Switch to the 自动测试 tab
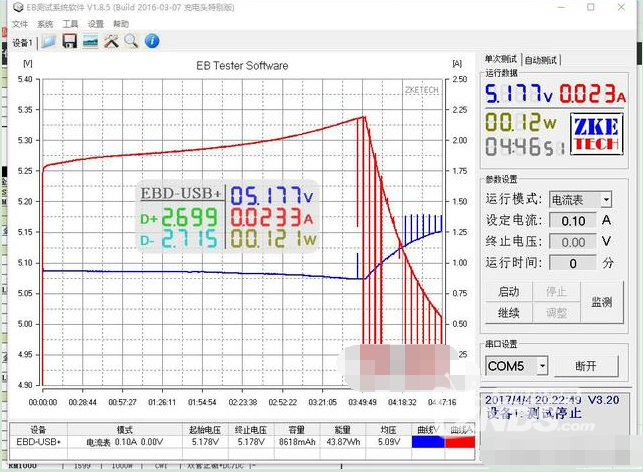Screen dimensions: 643x472 [541, 60]
